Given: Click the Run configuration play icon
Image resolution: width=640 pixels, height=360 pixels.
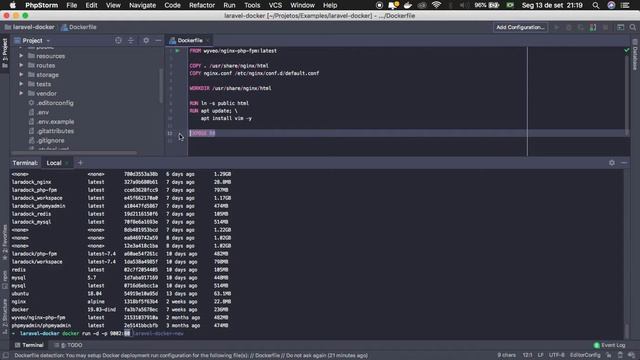Looking at the screenshot, I should pos(556,27).
